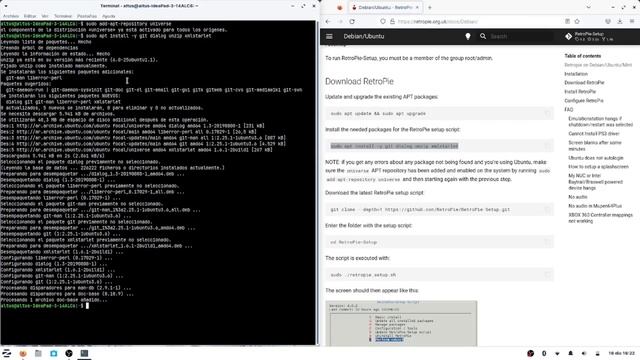
Task: Copy the apt install git dialog command
Action: click(x=547, y=146)
